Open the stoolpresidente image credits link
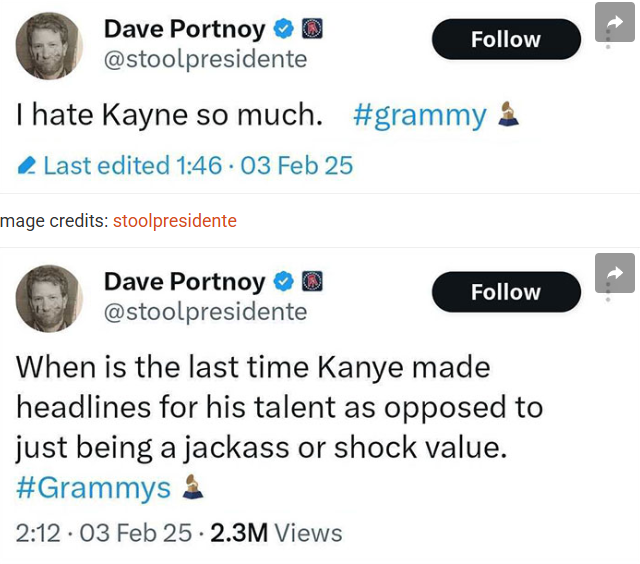Image resolution: width=640 pixels, height=564 pixels. tap(175, 221)
